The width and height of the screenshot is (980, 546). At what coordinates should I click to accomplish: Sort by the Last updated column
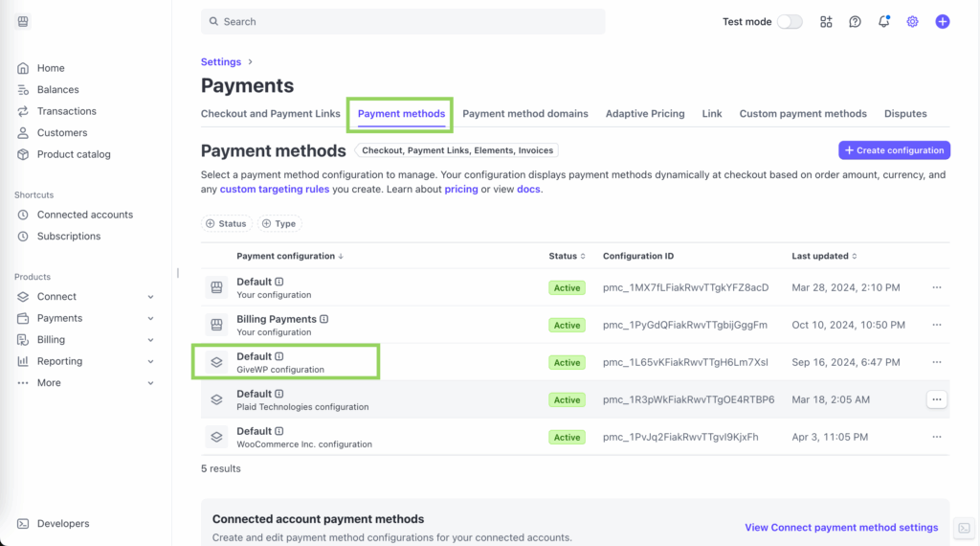pos(824,257)
